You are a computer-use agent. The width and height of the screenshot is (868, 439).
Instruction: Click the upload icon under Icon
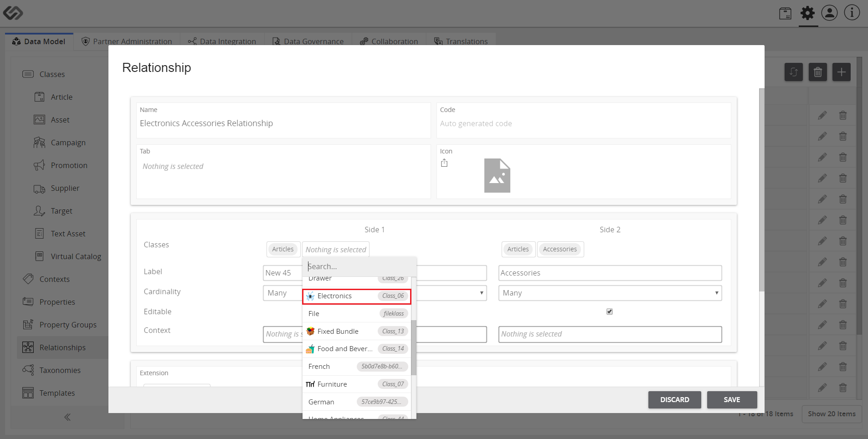click(x=444, y=163)
